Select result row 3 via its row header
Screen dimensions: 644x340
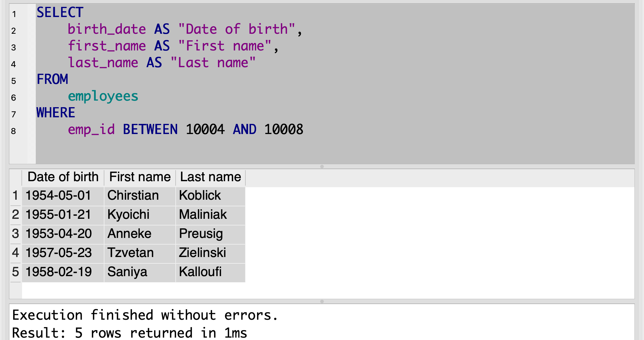[x=16, y=234]
